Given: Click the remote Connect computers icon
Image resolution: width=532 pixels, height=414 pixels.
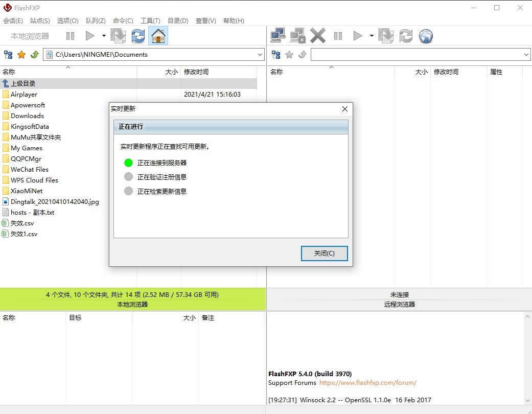Looking at the screenshot, I should tap(277, 36).
